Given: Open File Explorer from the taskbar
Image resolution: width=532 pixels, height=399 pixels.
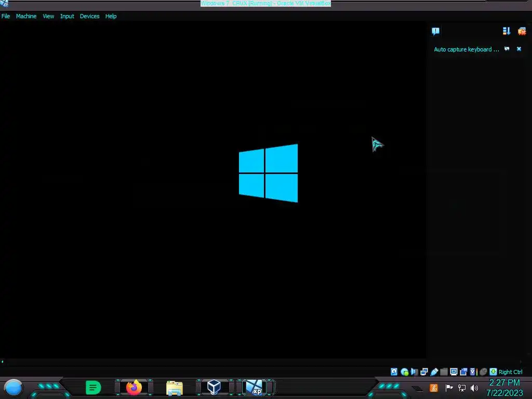Looking at the screenshot, I should (175, 388).
